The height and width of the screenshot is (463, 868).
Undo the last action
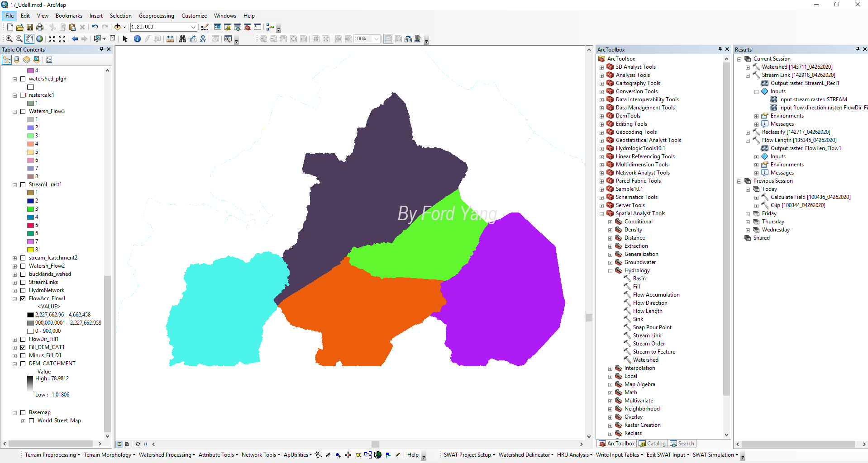coord(95,27)
